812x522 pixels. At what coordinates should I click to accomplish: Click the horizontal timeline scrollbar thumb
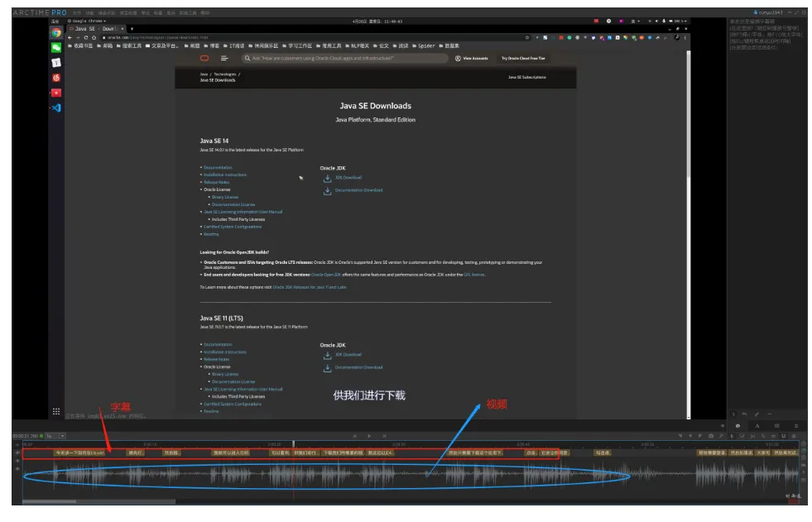[x=49, y=500]
